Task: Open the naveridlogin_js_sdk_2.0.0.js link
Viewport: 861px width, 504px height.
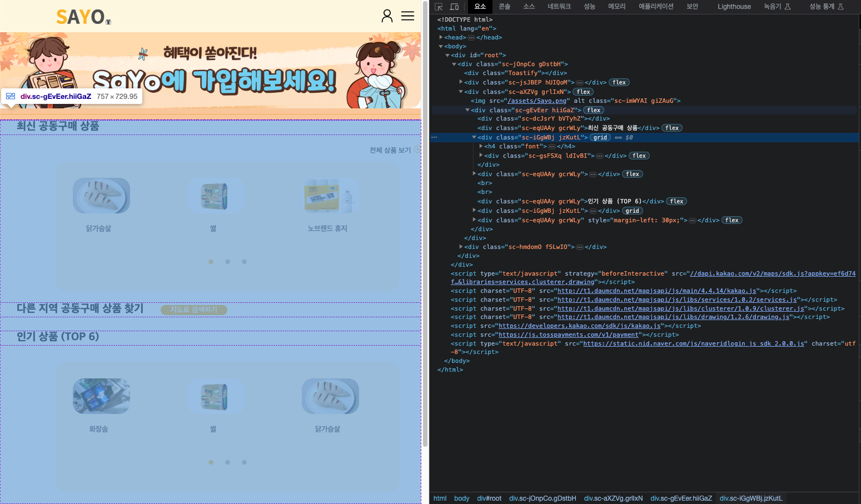Action: pyautogui.click(x=694, y=344)
